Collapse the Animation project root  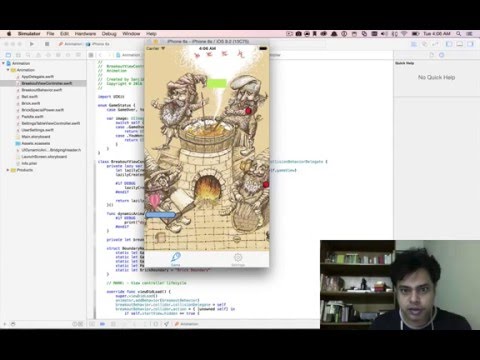[4, 63]
